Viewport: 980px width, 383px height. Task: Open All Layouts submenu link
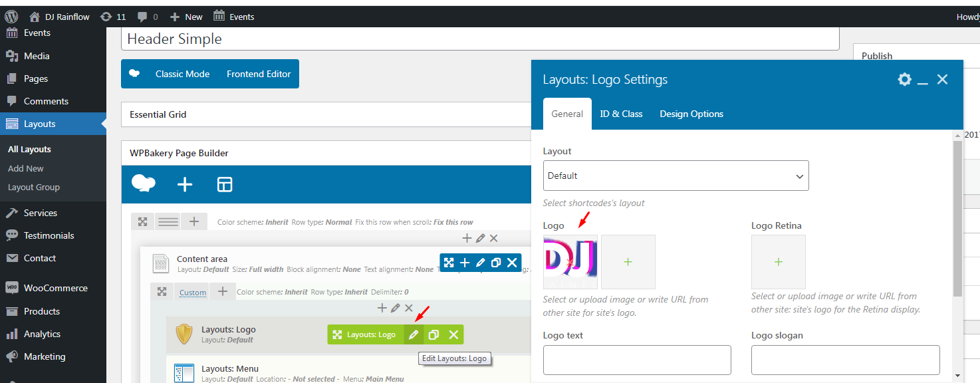coord(29,150)
